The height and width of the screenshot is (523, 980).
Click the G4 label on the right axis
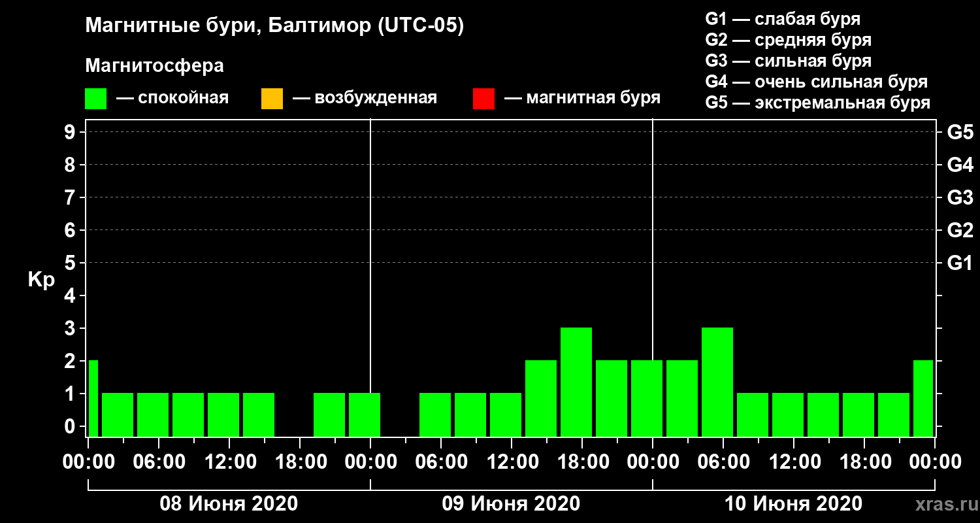pyautogui.click(x=960, y=165)
